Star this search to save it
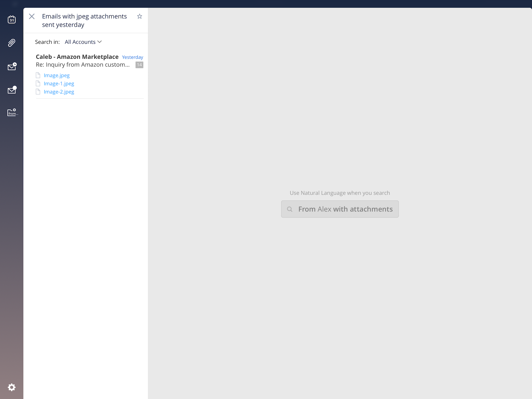 (140, 16)
